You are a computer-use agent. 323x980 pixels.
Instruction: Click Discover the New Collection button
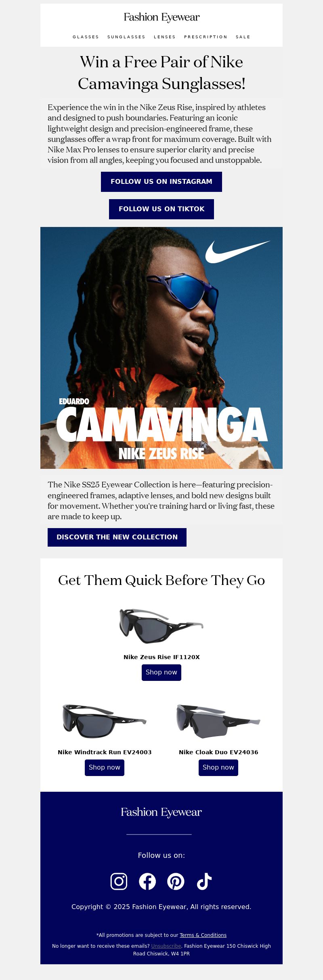click(x=117, y=537)
